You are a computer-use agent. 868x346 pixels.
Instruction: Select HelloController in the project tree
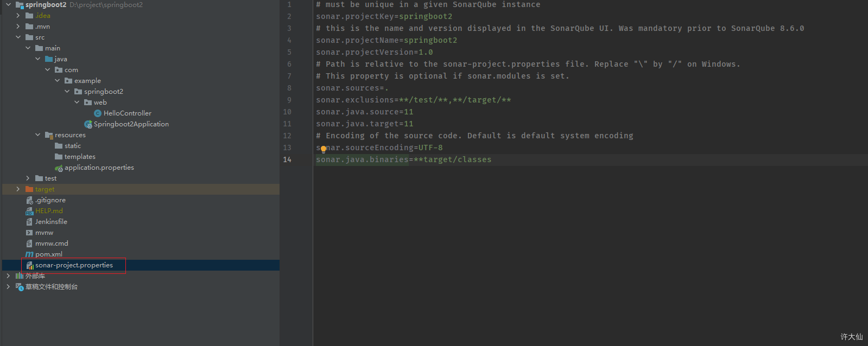point(128,113)
